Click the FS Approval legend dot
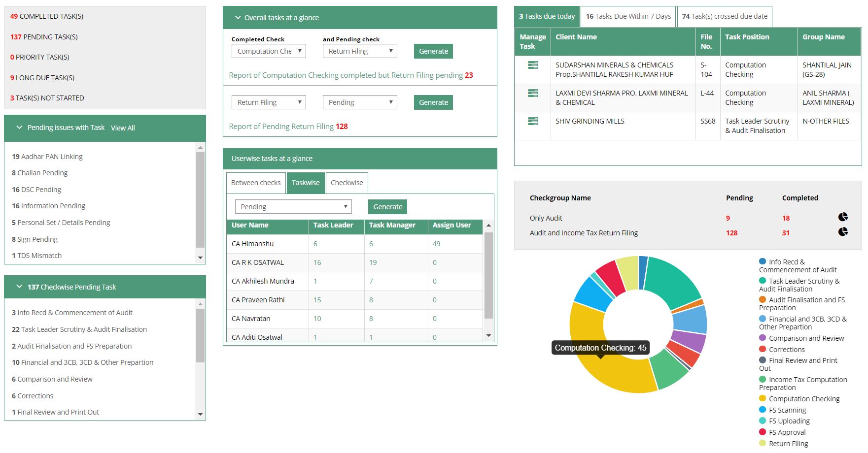The height and width of the screenshot is (453, 868). click(x=762, y=432)
